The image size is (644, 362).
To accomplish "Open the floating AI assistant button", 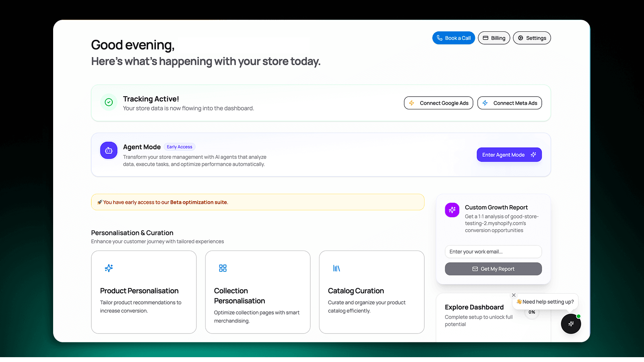I will 571,324.
